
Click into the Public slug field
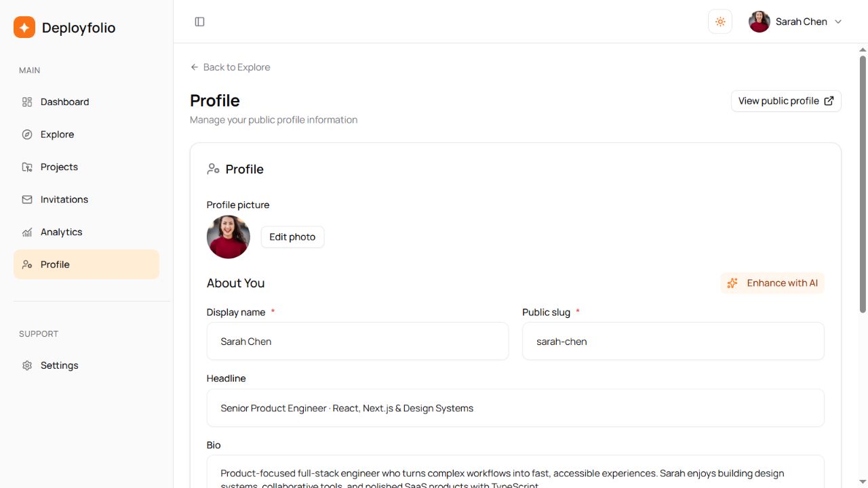[x=673, y=341]
